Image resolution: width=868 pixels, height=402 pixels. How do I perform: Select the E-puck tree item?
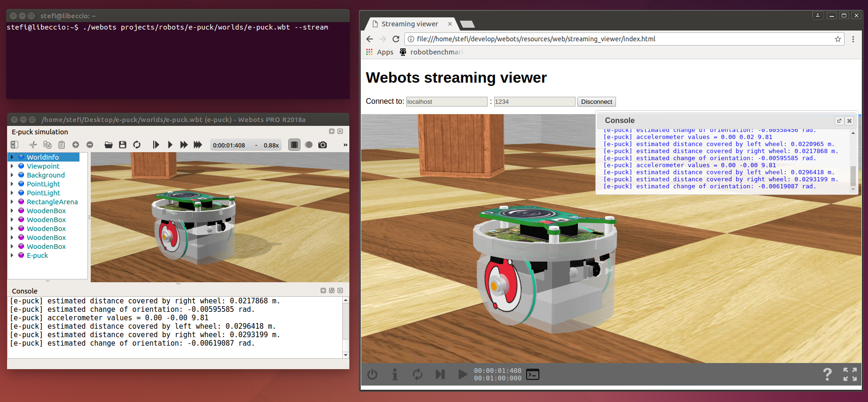(37, 255)
